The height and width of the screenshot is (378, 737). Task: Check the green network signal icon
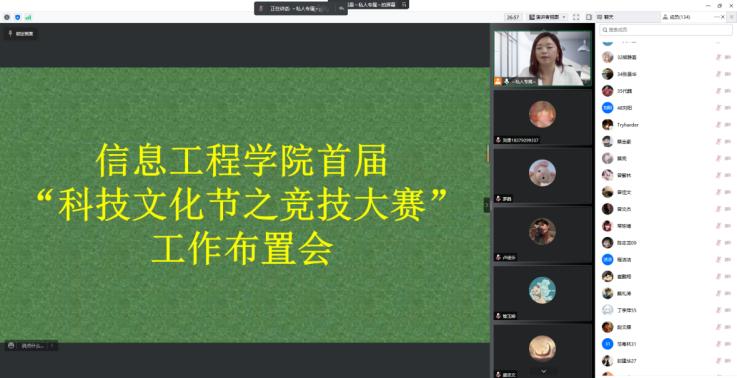(28, 17)
